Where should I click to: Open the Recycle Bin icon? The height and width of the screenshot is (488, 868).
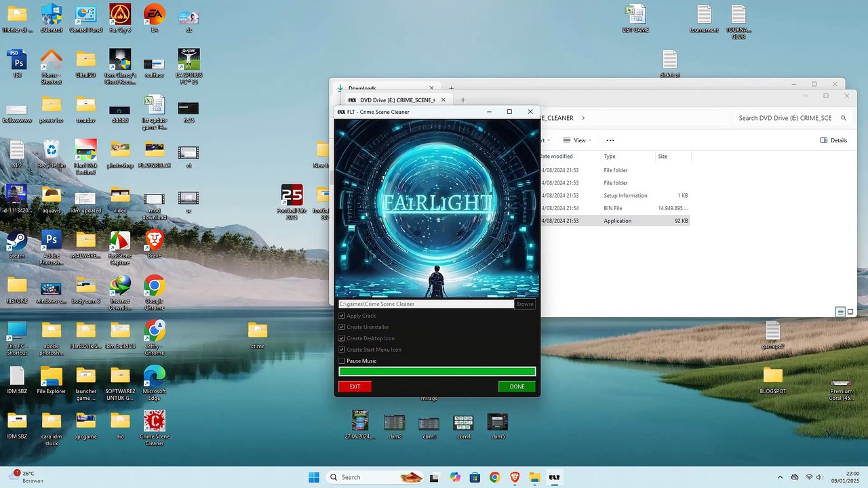coord(52,154)
